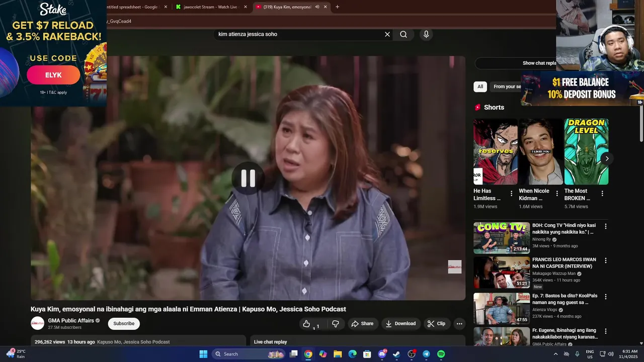Open 'FRANCIS LEO MARCOS IIWAN' video title
Image resolution: width=644 pixels, height=362 pixels.
[564, 263]
